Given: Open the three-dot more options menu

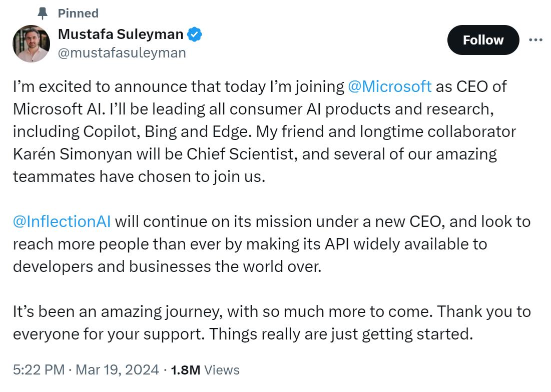Looking at the screenshot, I should tap(535, 40).
